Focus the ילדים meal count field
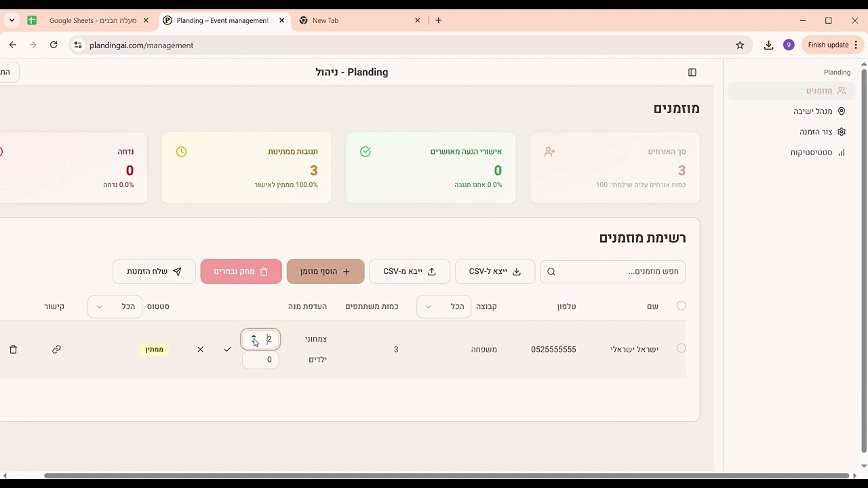 point(260,360)
